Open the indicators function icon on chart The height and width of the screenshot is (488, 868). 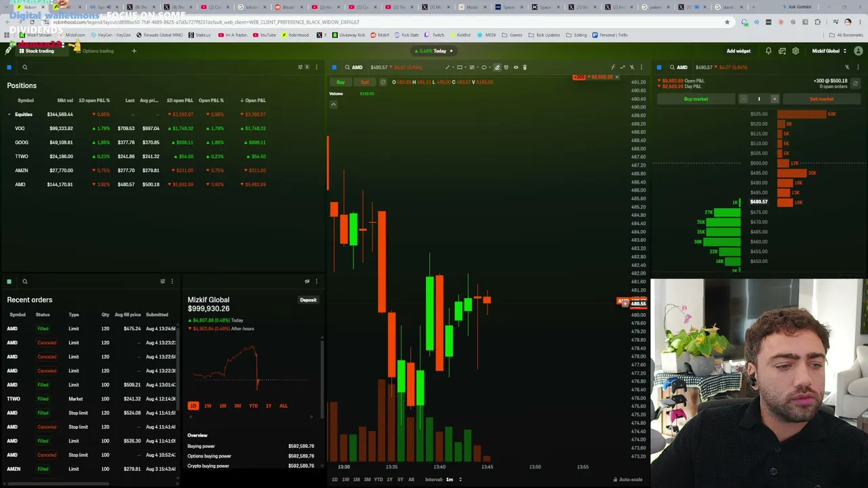[x=613, y=67]
